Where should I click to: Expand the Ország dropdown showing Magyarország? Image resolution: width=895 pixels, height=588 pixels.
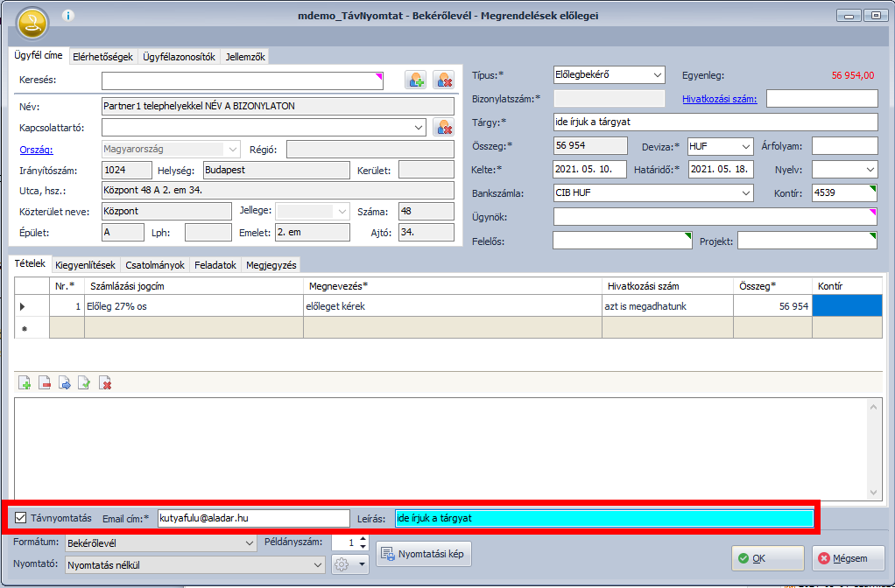[x=232, y=150]
